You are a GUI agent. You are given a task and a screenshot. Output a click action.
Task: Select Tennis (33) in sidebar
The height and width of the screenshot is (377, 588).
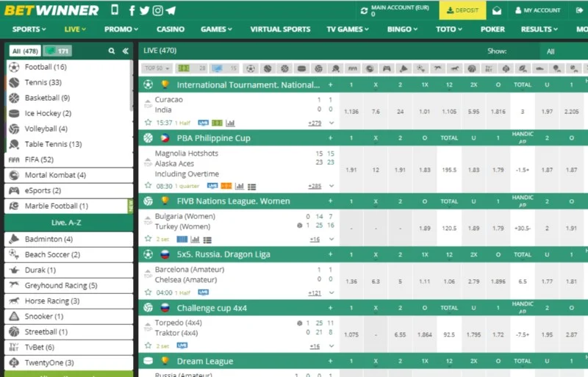pos(68,82)
